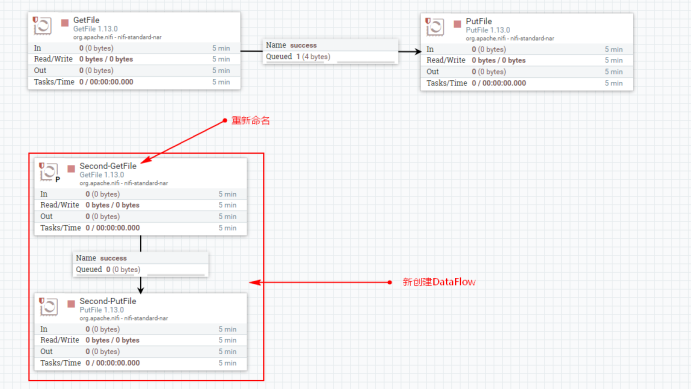692x390 pixels.
Task: Click the GetFile processor name label
Action: [x=86, y=20]
